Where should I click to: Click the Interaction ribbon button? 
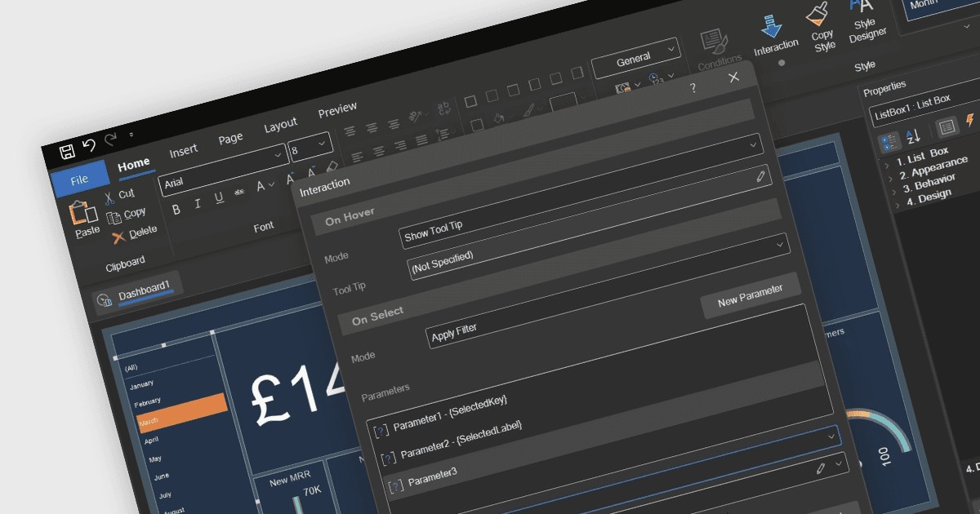[x=774, y=38]
